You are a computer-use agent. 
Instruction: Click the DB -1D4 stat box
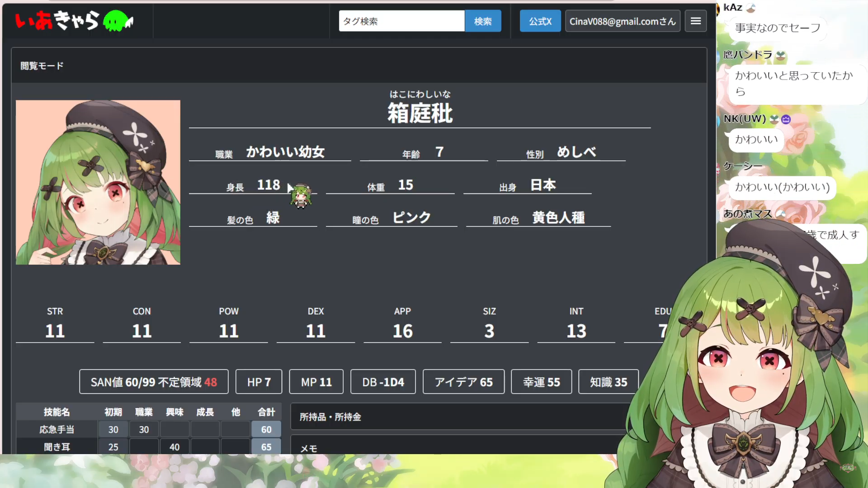[x=383, y=382]
